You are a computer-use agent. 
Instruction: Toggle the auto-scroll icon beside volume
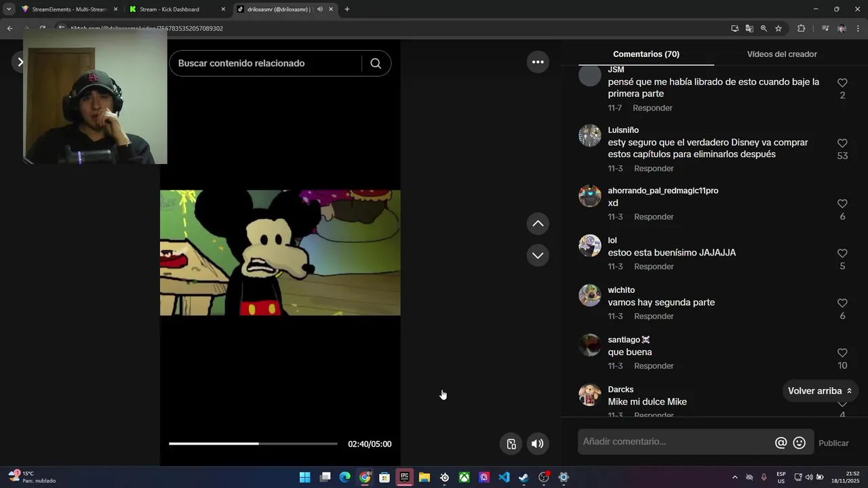point(511,444)
